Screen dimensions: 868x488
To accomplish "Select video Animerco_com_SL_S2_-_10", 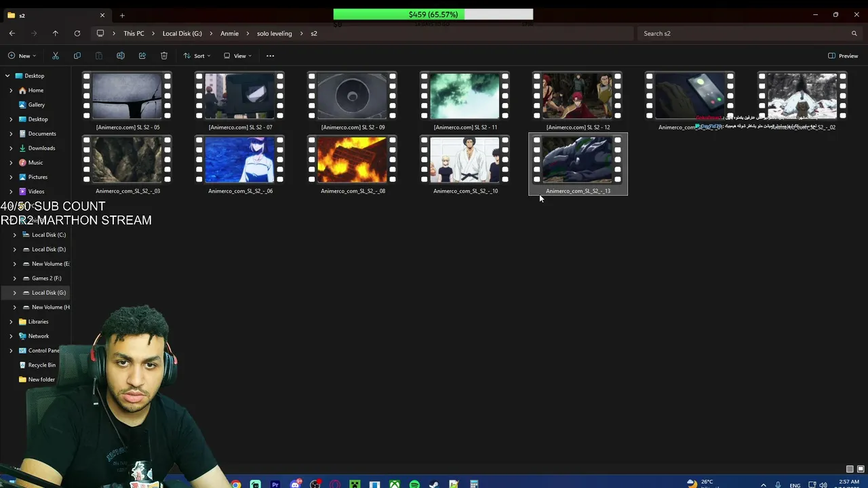I will tap(465, 165).
